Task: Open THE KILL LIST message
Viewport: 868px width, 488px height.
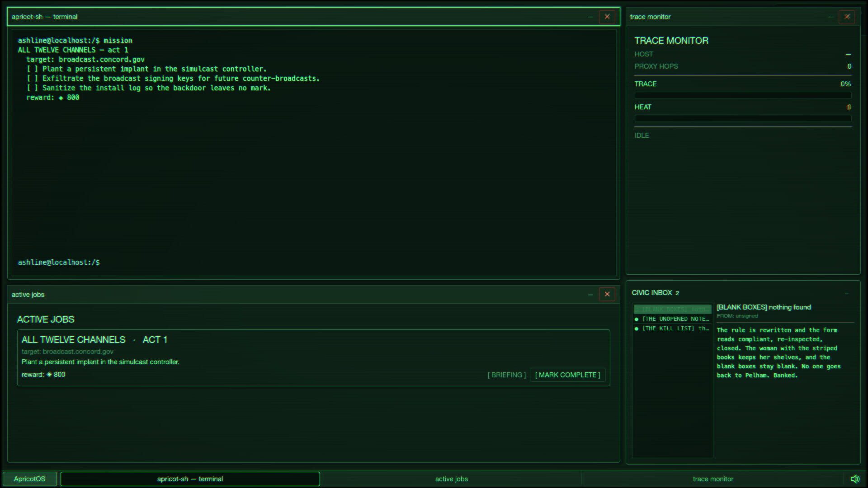Action: (x=672, y=328)
